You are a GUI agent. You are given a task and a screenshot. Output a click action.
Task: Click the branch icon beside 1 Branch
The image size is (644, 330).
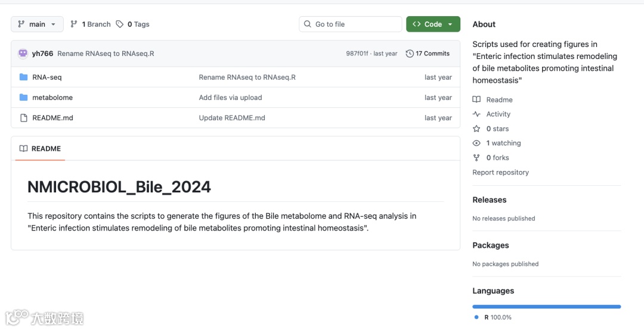pyautogui.click(x=74, y=24)
